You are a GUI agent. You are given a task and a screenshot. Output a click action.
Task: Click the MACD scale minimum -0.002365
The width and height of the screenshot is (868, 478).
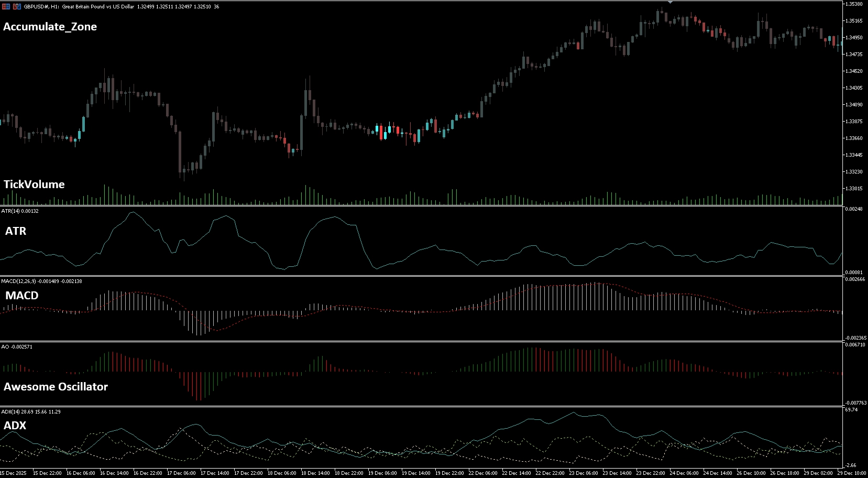(x=855, y=338)
